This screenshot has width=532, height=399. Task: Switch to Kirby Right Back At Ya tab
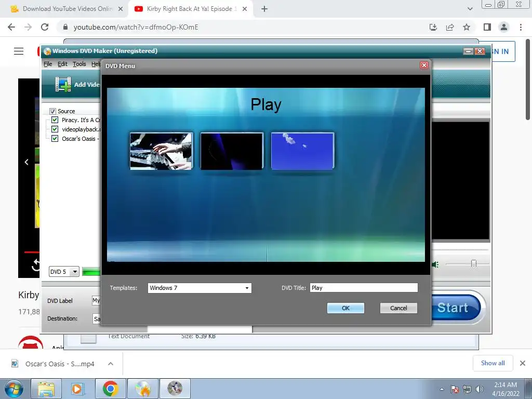pos(190,9)
